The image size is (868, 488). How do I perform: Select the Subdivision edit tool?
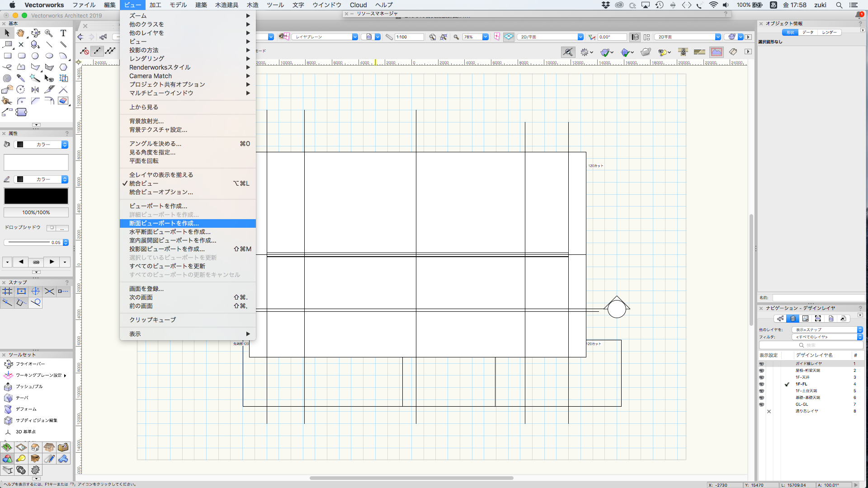coord(31,420)
